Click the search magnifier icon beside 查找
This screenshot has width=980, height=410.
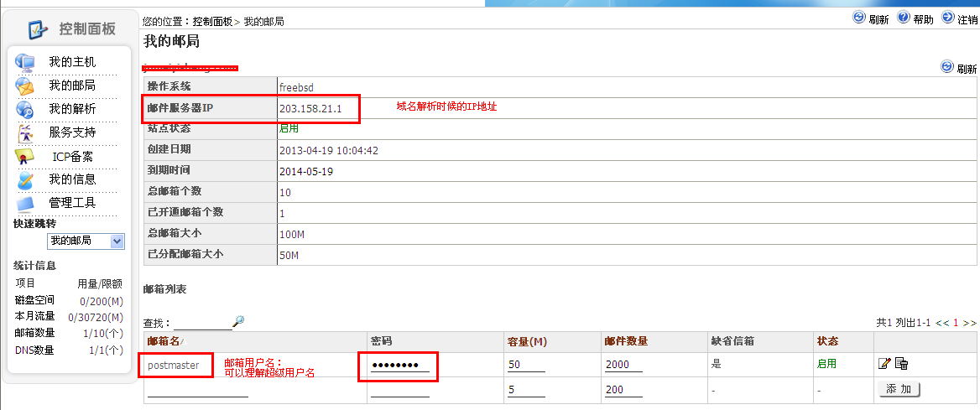[x=238, y=322]
